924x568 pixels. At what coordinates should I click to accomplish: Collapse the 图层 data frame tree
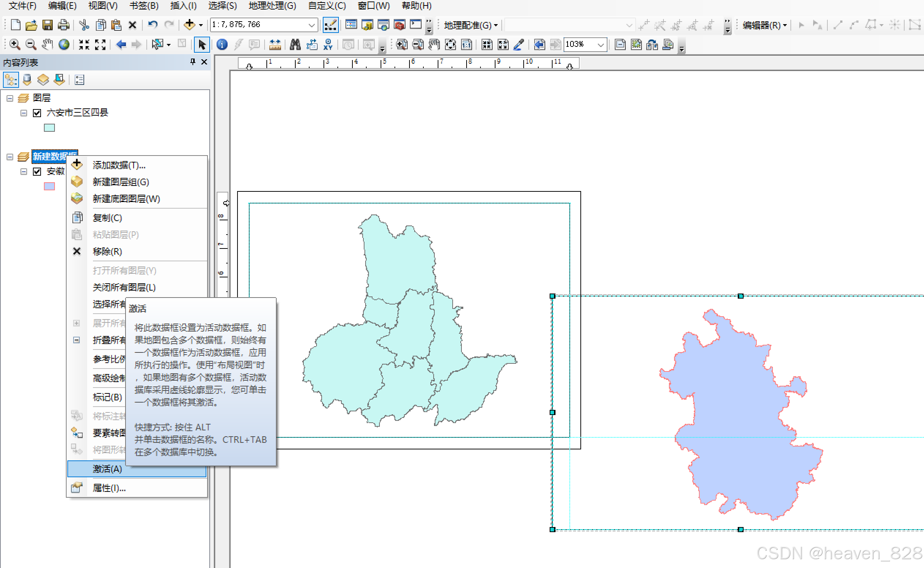pos(10,98)
